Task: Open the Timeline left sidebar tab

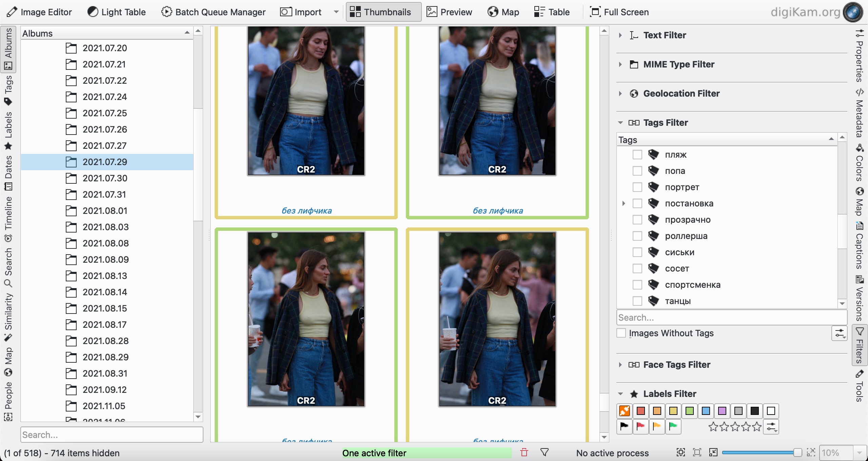Action: coord(8,219)
